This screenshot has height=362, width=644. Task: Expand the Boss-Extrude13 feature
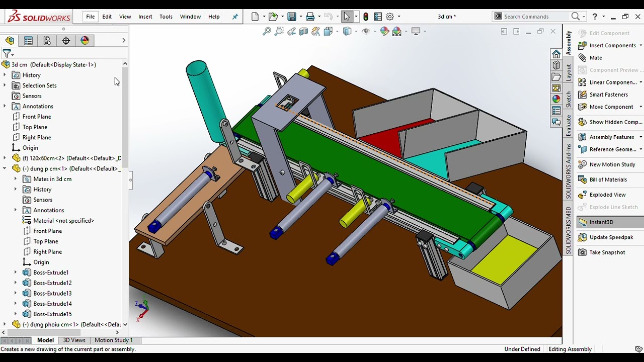coord(15,293)
